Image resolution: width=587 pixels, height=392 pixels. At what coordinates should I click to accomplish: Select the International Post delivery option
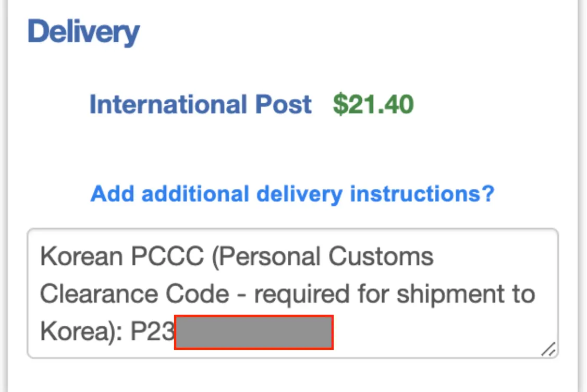click(x=200, y=105)
